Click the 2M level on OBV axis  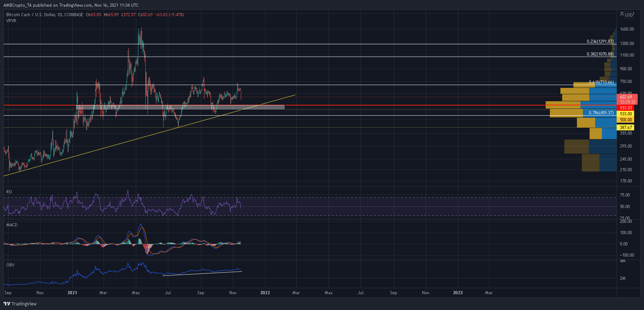coord(623,278)
